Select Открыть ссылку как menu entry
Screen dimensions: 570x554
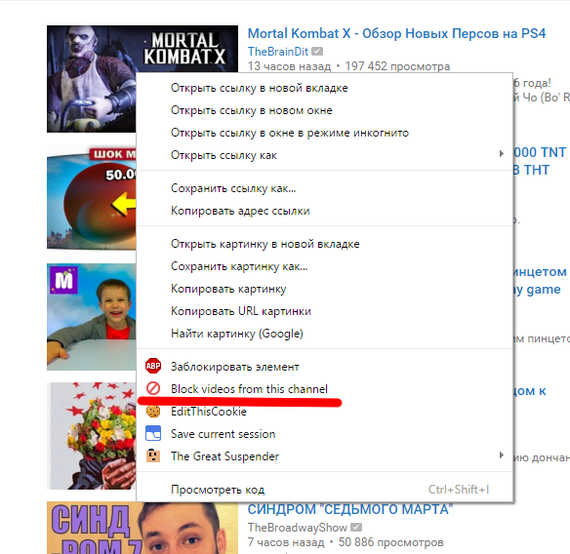pos(325,155)
